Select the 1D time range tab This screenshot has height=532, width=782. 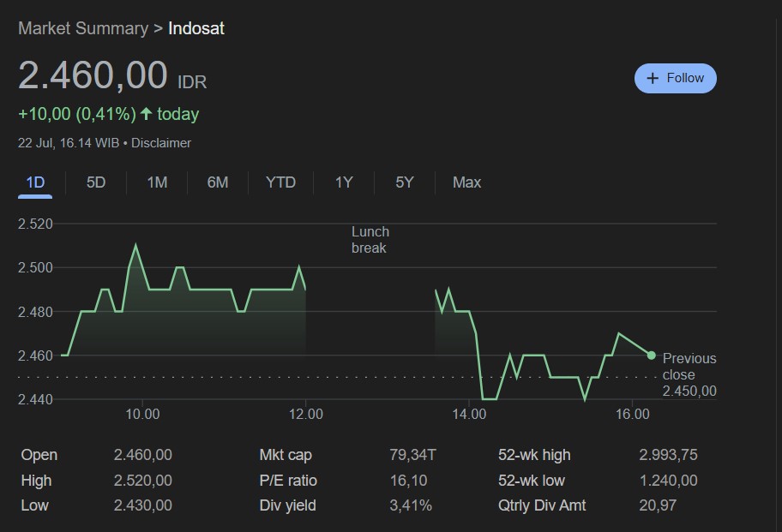[x=35, y=182]
